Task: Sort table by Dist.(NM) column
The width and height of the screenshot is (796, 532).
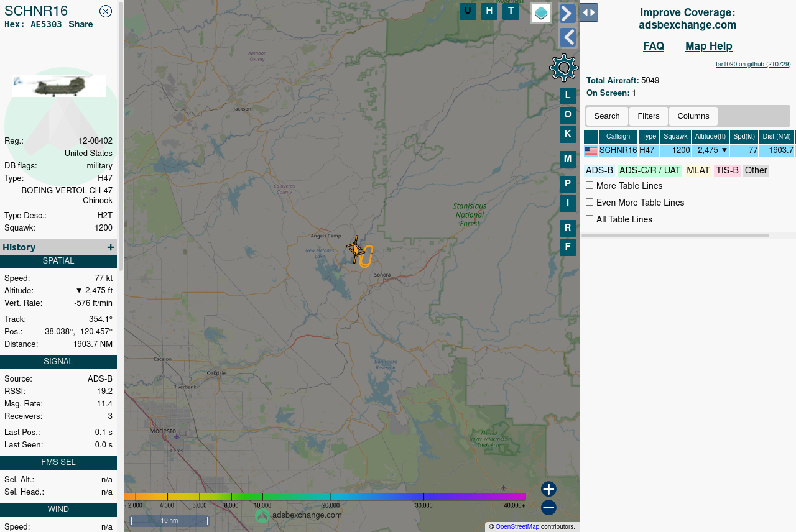Action: (777, 137)
